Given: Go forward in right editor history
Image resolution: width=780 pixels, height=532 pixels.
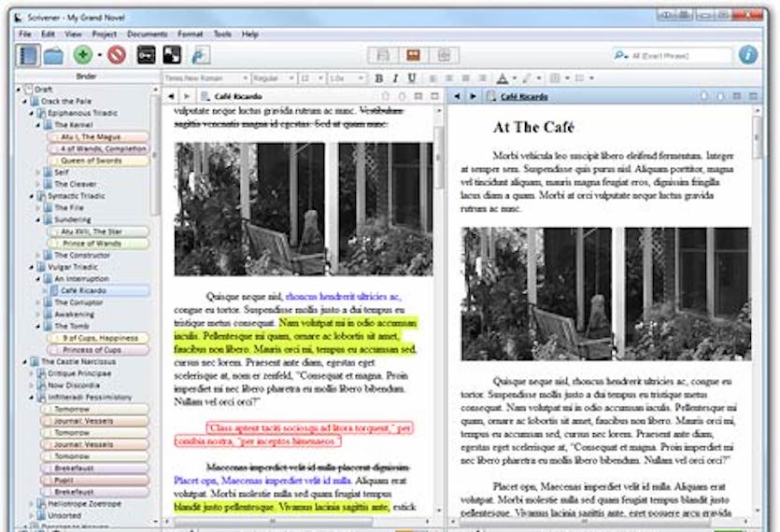Looking at the screenshot, I should coord(473,96).
